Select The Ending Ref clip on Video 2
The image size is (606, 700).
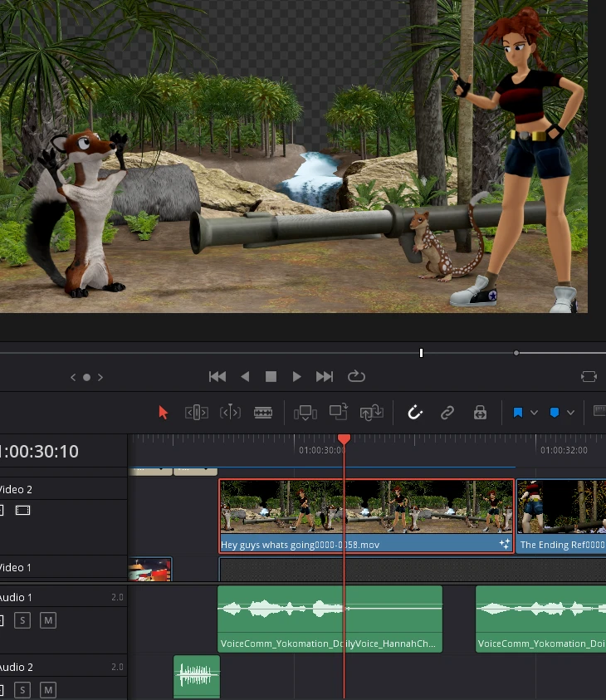tap(561, 516)
